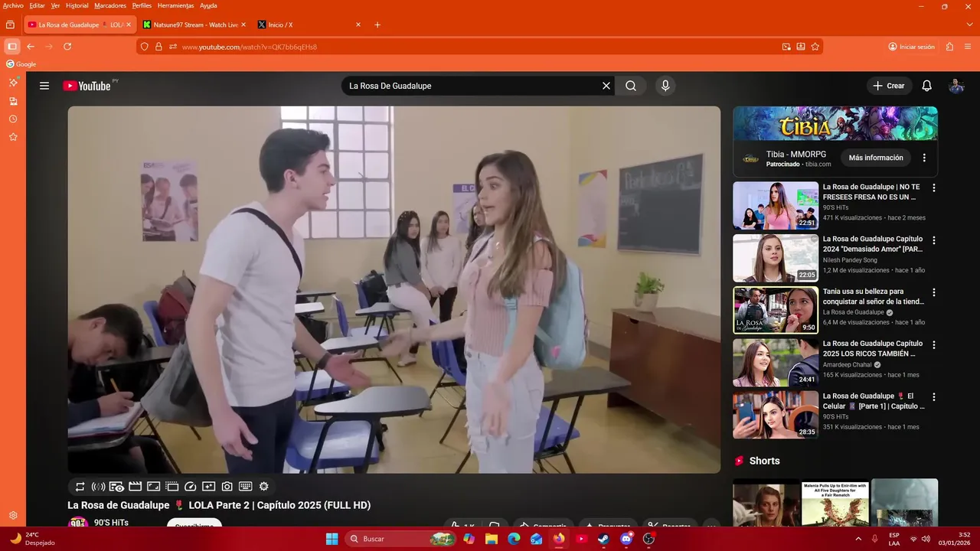Open options menu for the Tibia ad
Viewport: 980px width, 551px height.
pyautogui.click(x=924, y=158)
